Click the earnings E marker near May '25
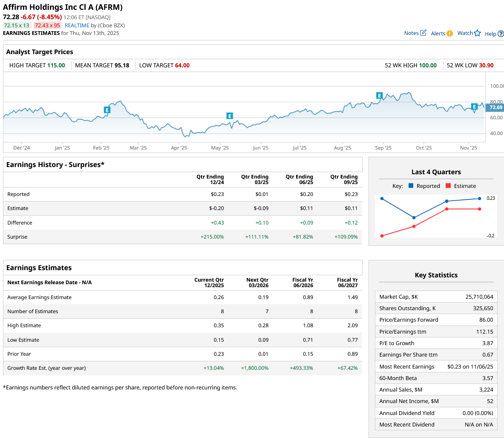This screenshot has height=438, width=504. 230,116
